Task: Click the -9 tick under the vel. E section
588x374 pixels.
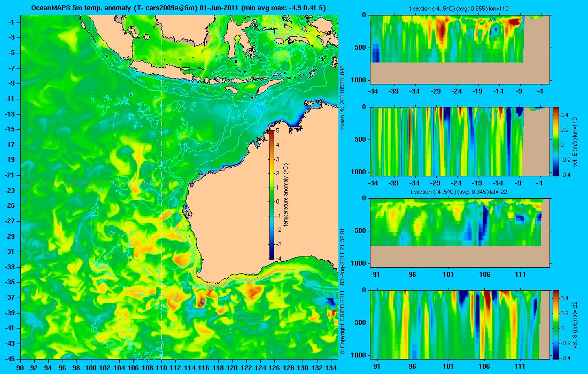Action: (x=519, y=183)
